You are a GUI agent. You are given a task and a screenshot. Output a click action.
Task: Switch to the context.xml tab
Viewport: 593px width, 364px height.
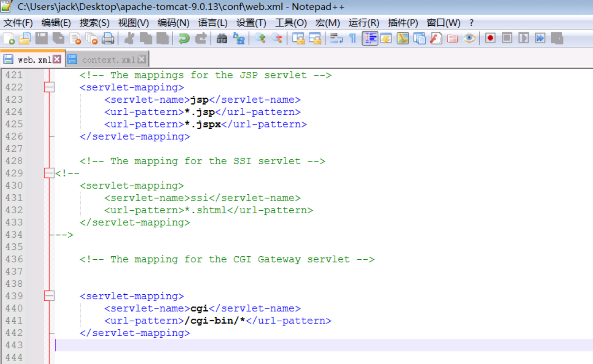108,60
